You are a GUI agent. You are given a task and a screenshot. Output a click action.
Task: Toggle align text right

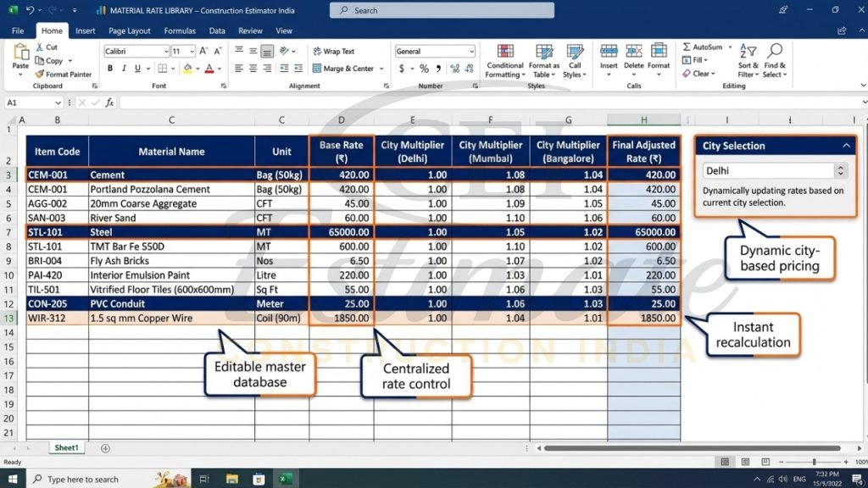[x=267, y=68]
